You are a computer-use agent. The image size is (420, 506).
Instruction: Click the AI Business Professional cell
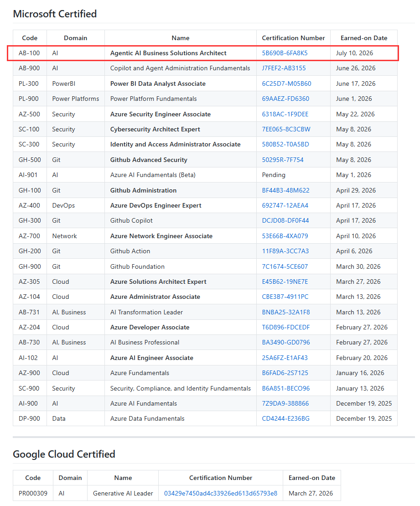[x=180, y=342]
